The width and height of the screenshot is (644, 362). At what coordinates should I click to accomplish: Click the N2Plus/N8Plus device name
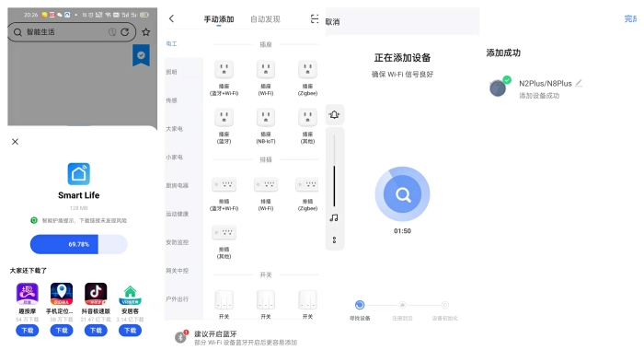click(546, 84)
